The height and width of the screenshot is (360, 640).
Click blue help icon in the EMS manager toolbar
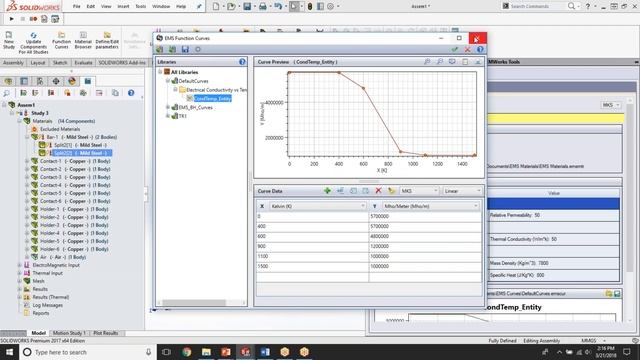(131, 93)
